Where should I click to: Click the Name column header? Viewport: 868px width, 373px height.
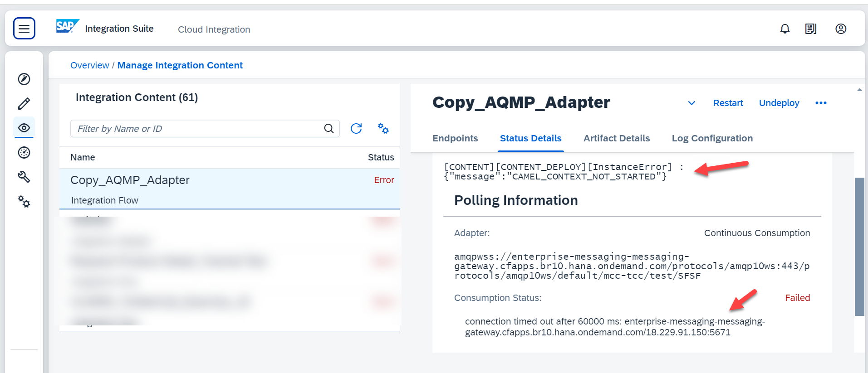coord(83,157)
